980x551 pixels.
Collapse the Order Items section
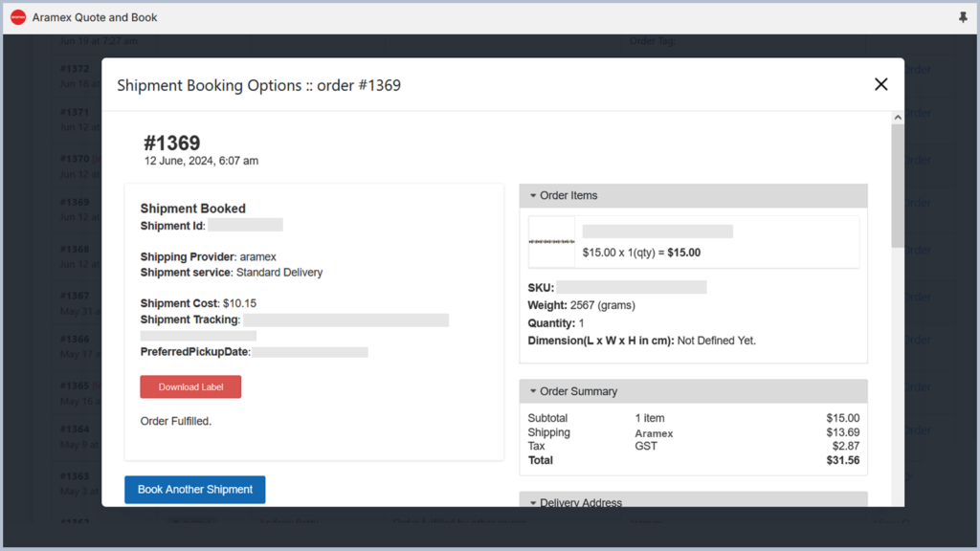[534, 195]
